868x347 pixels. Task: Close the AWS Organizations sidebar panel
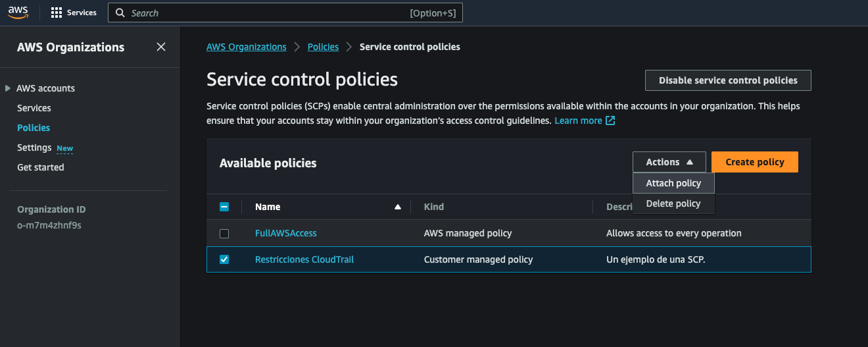[x=161, y=47]
